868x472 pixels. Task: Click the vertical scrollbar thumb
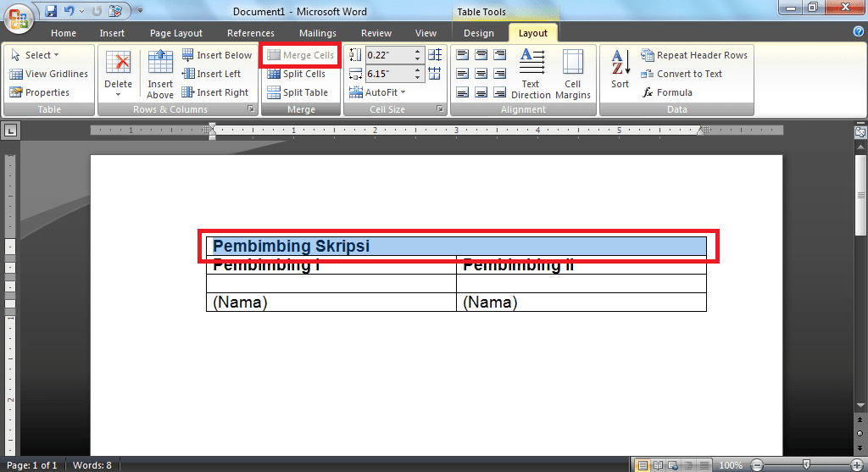[860, 194]
